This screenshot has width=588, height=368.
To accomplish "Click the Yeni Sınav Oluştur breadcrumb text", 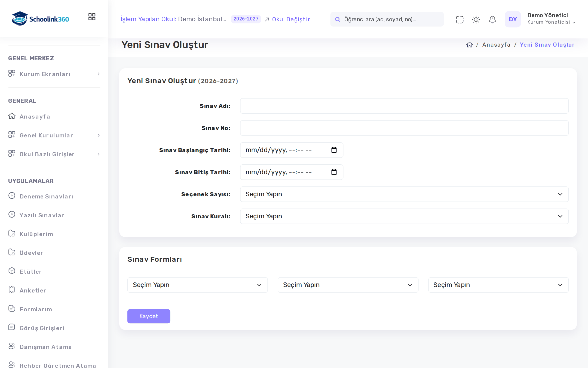I will (x=547, y=45).
